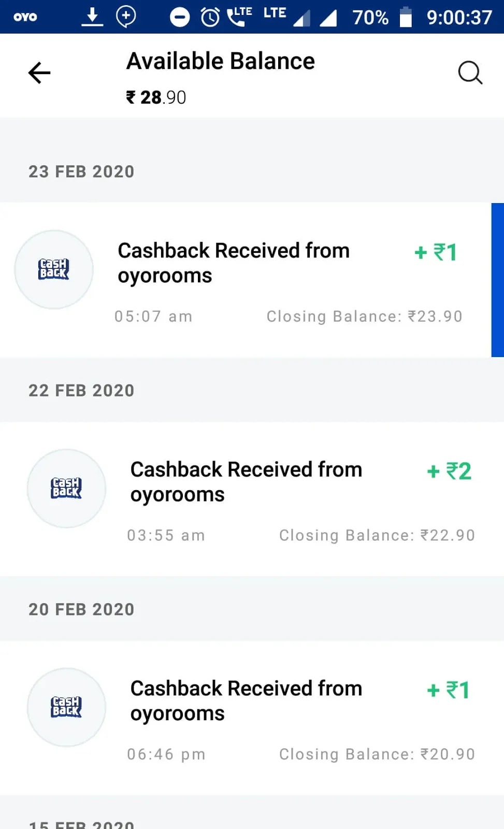The image size is (504, 829).
Task: Tap the LTE call status icon
Action: coord(239,16)
